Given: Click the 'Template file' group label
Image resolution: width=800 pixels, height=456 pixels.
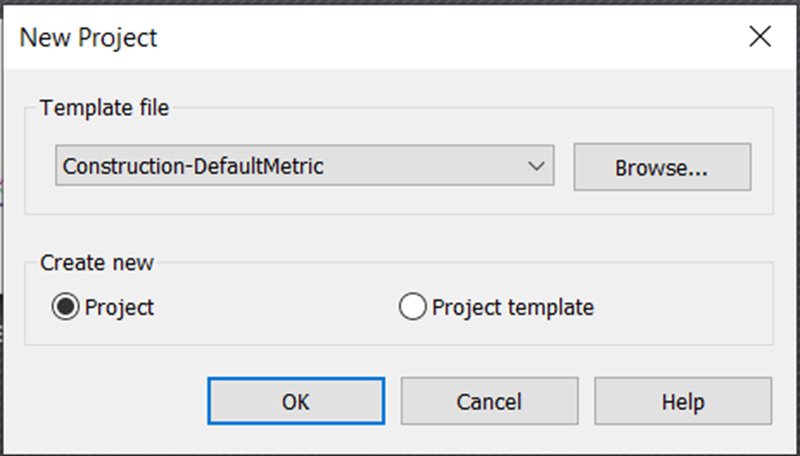Looking at the screenshot, I should (105, 108).
